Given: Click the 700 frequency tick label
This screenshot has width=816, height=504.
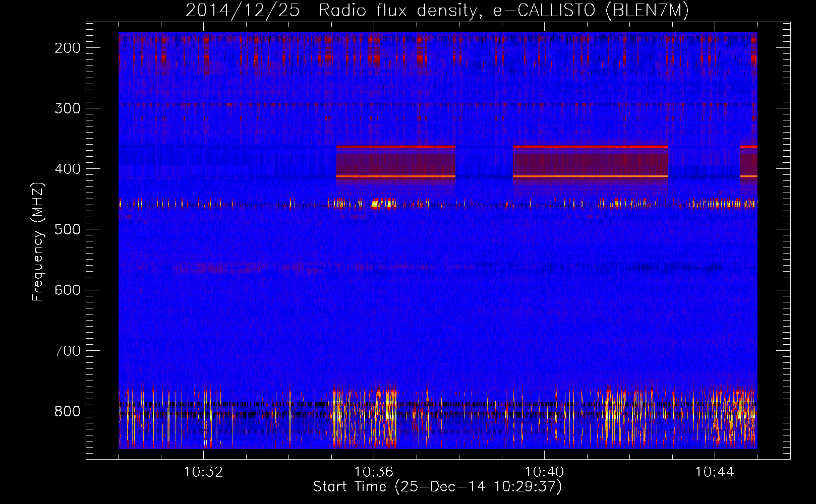Looking at the screenshot, I should (67, 350).
